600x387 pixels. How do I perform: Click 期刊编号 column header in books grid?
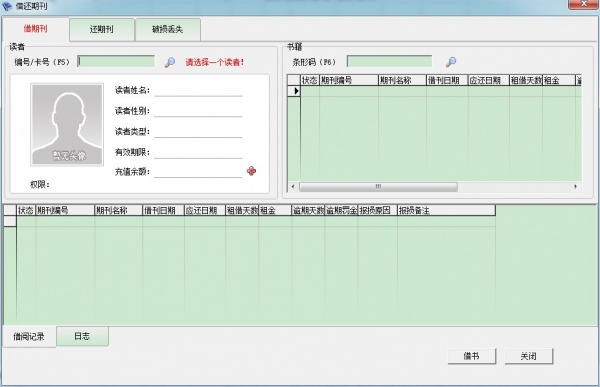349,80
